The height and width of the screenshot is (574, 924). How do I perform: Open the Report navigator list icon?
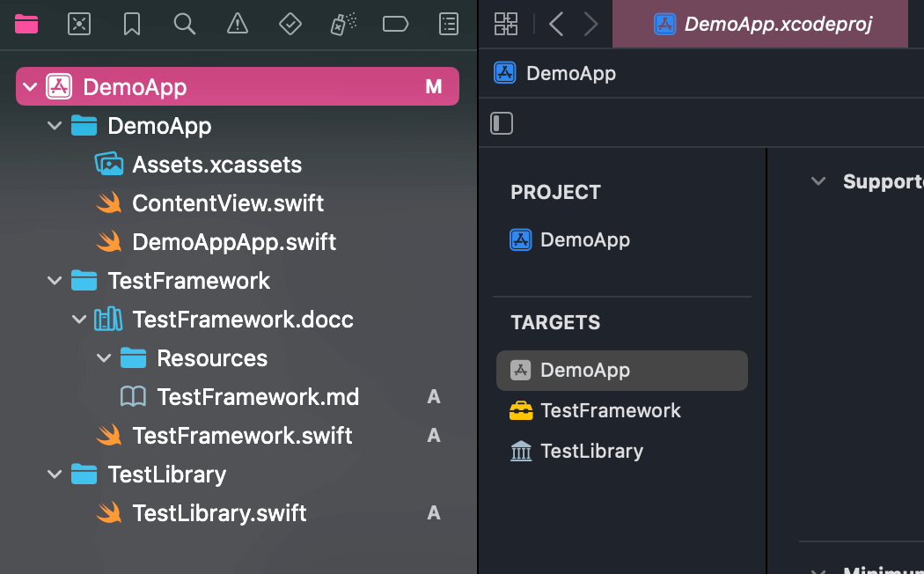pos(449,24)
